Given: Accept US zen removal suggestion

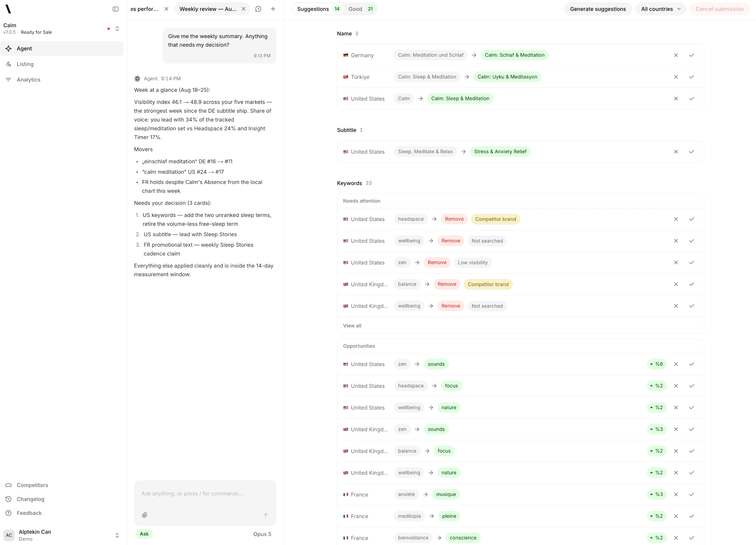Looking at the screenshot, I should point(692,262).
